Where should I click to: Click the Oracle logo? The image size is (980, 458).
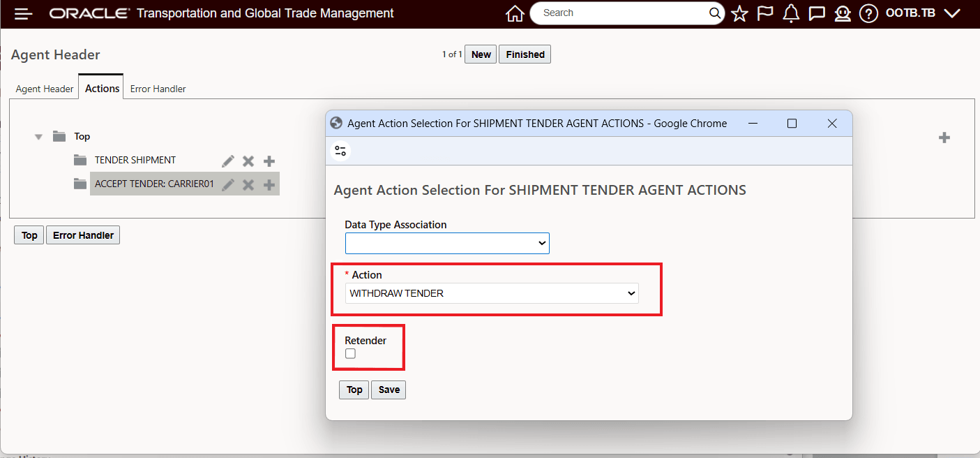89,13
